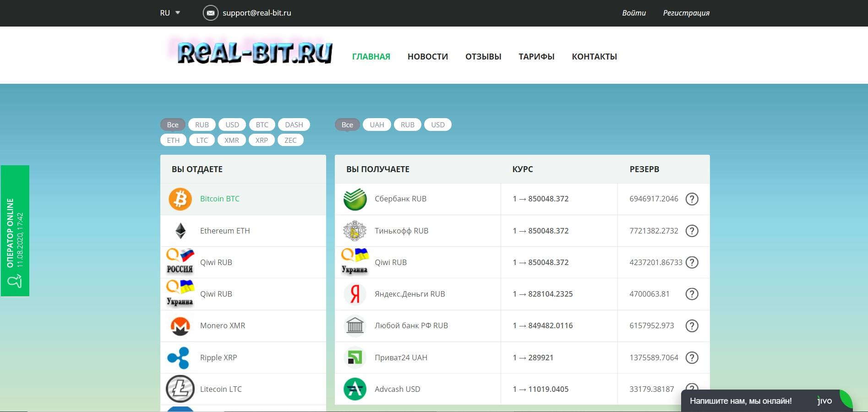Choose Тинькофф RUB to receive
The image size is (868, 412).
tap(522, 231)
